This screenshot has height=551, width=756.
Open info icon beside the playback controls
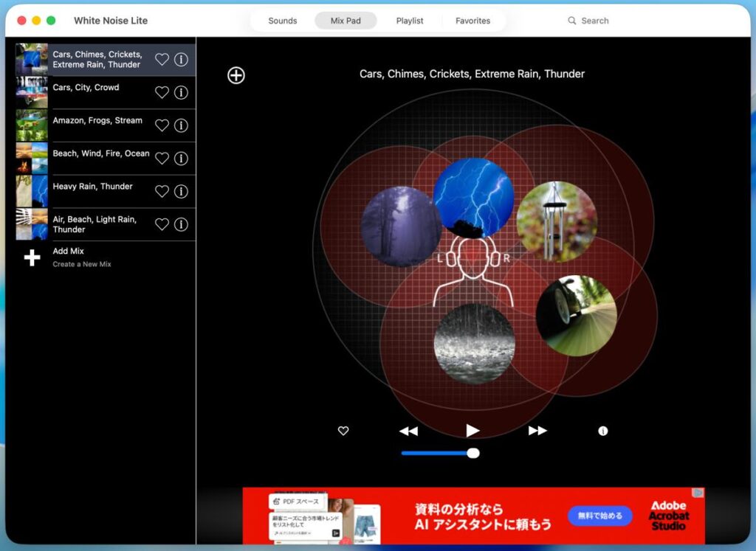click(603, 431)
